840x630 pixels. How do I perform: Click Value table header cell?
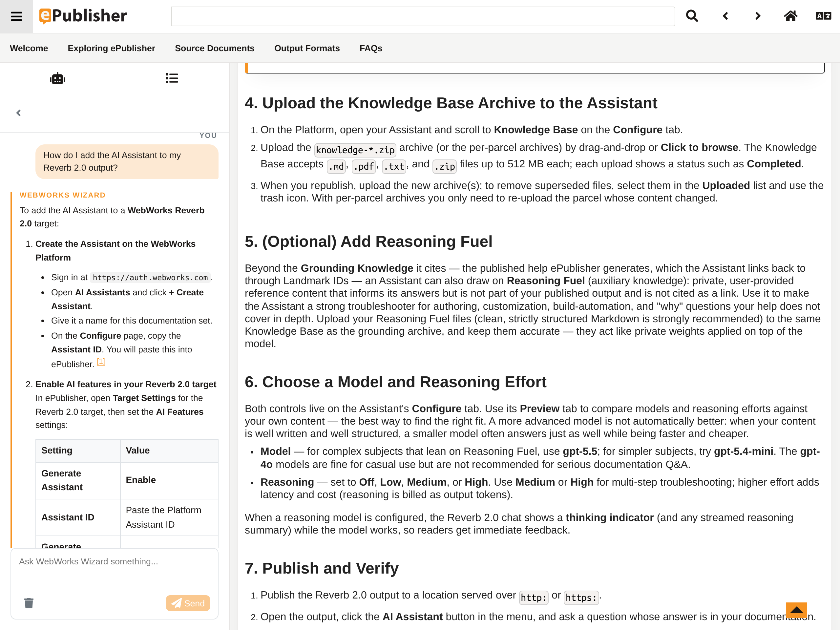[169, 451]
